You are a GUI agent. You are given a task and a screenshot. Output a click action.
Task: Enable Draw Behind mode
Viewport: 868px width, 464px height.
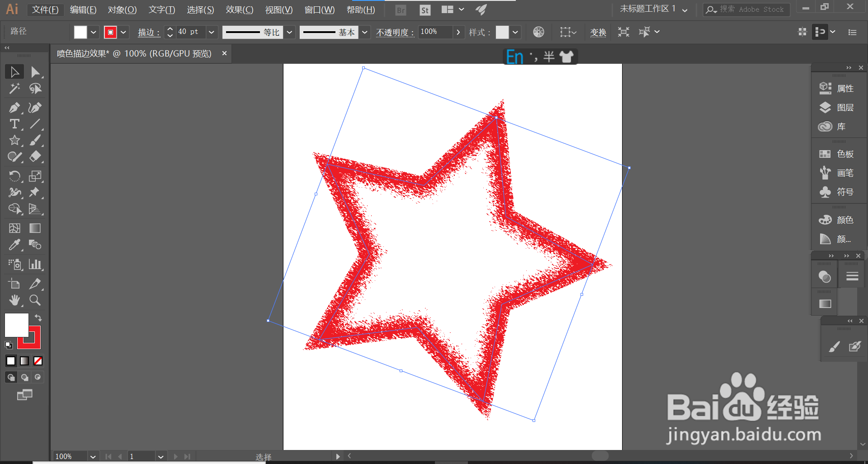pyautogui.click(x=24, y=377)
